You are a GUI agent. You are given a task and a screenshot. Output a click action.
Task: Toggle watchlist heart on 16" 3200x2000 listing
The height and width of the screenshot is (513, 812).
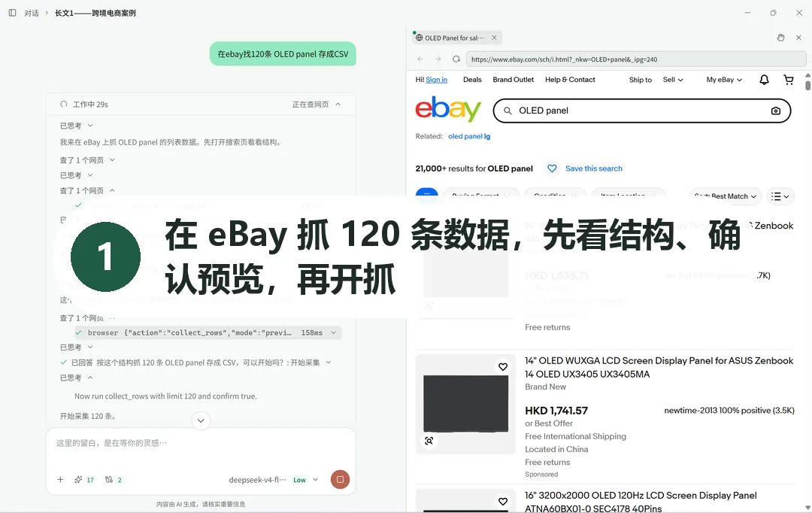(503, 502)
